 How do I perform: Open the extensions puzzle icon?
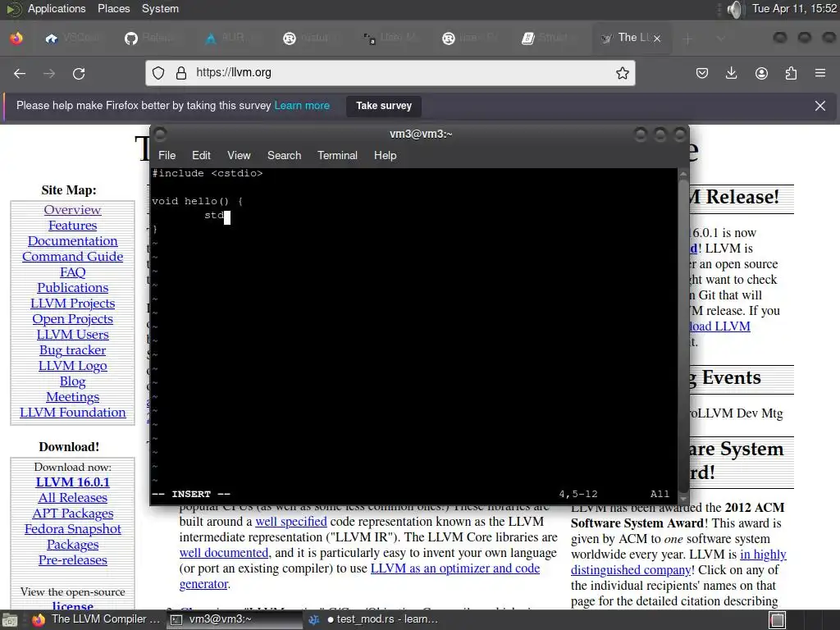[791, 73]
